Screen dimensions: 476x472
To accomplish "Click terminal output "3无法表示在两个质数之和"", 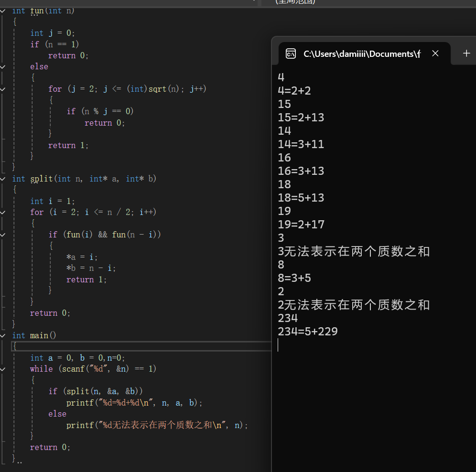I will [354, 251].
